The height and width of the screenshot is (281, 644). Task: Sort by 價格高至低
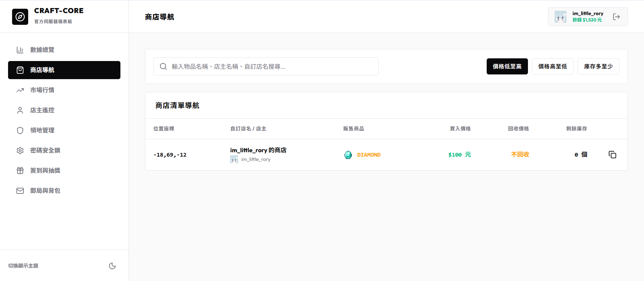(553, 66)
